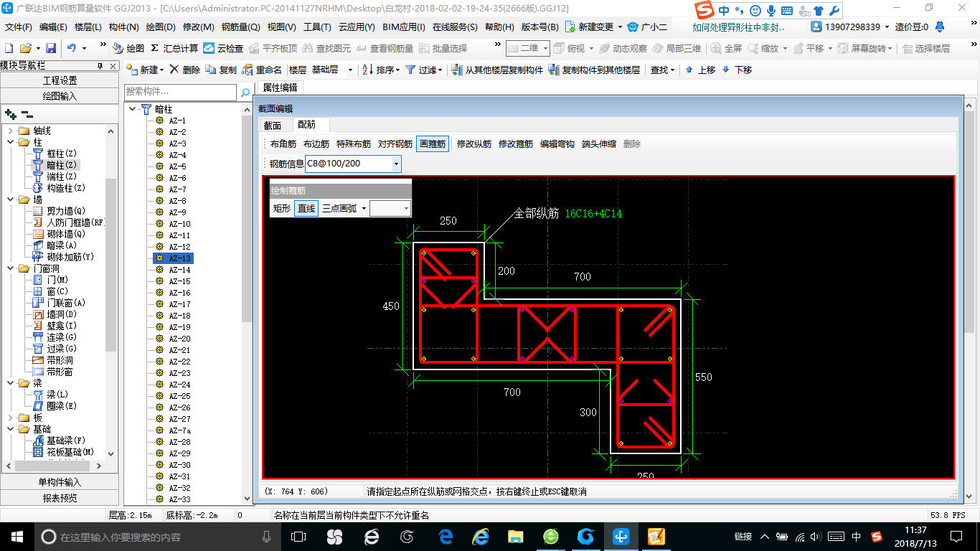Expand 轴线 tree node
The height and width of the screenshot is (551, 980).
(x=11, y=131)
